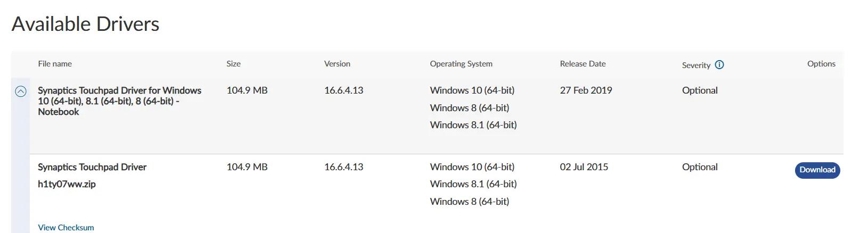Click the second row's 16.6.4.13 version
The height and width of the screenshot is (233, 868).
[x=343, y=167]
